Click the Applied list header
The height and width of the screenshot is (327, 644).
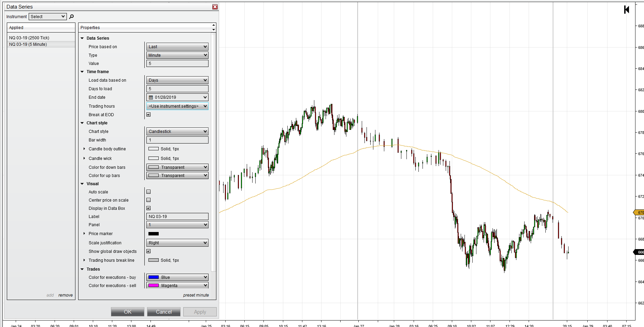coord(41,28)
